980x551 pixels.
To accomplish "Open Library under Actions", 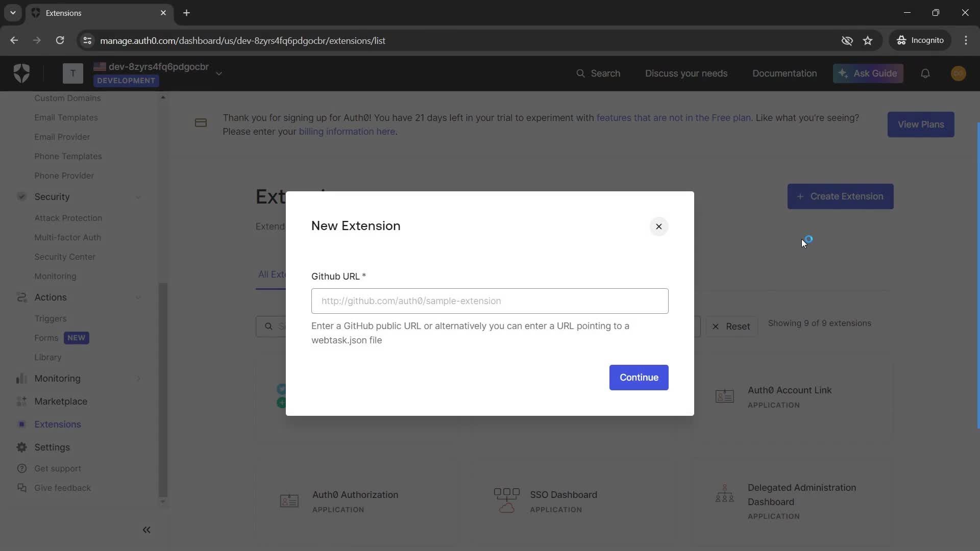I will point(47,357).
